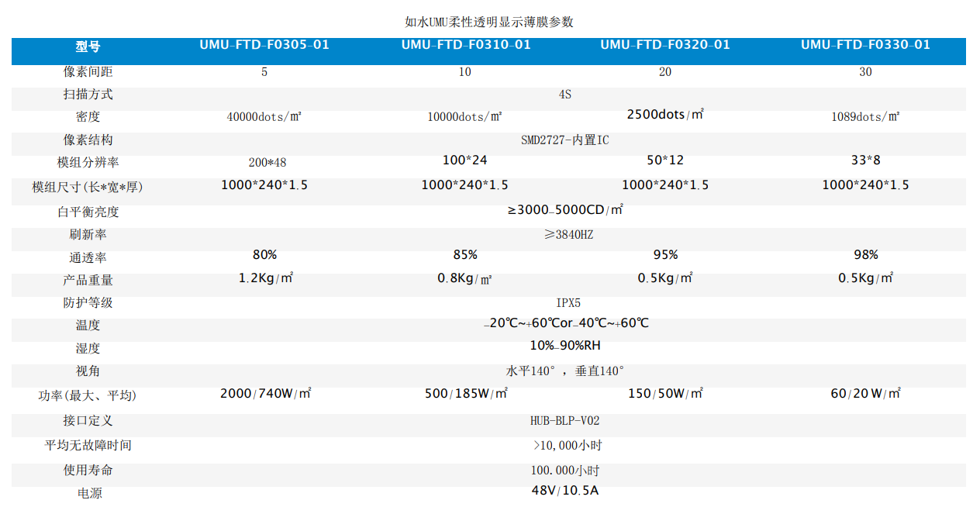Screen dimensions: 980x507
Task: Select transparency value 80%
Action: tap(264, 255)
